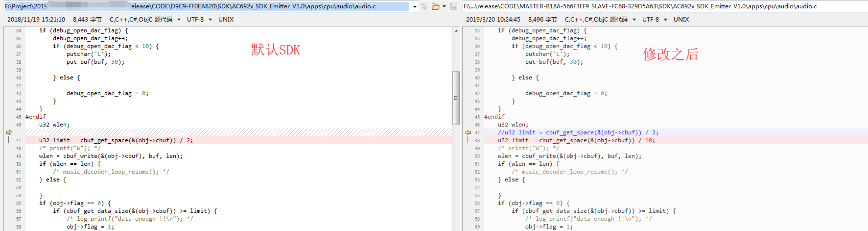Click 'log_printf("data enough' comment in right pane
868x231 pixels.
(x=588, y=219)
